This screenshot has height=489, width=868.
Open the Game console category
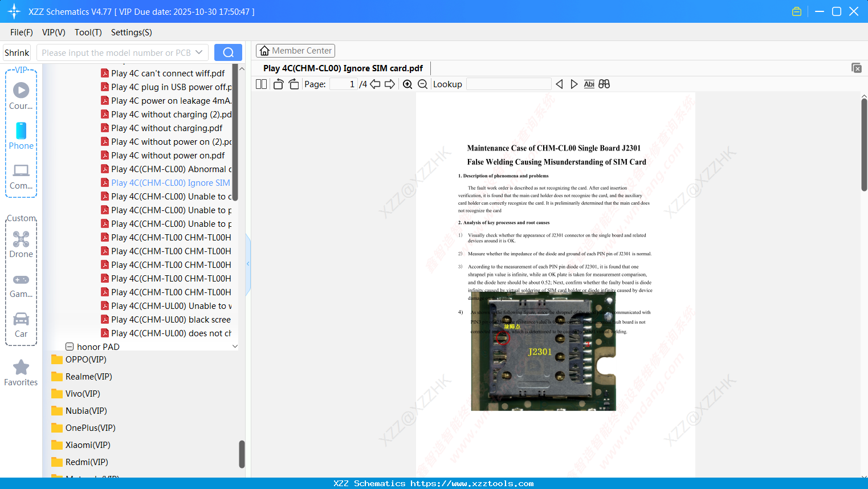(x=21, y=285)
